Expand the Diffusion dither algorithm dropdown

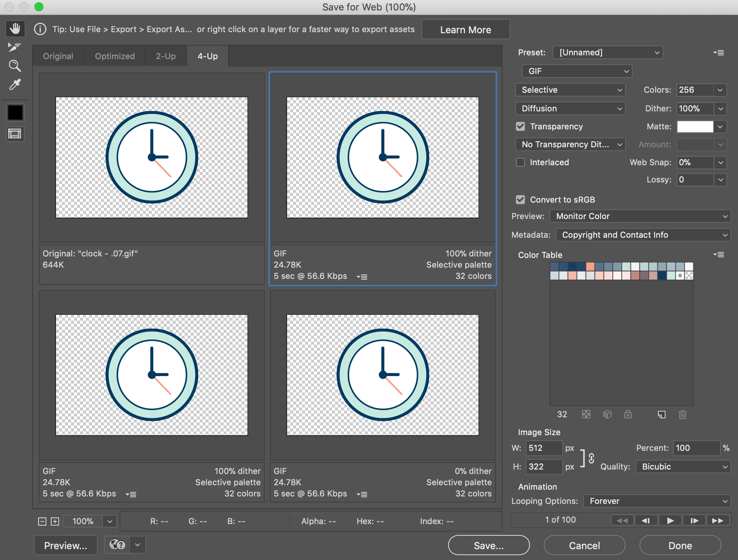(x=570, y=108)
